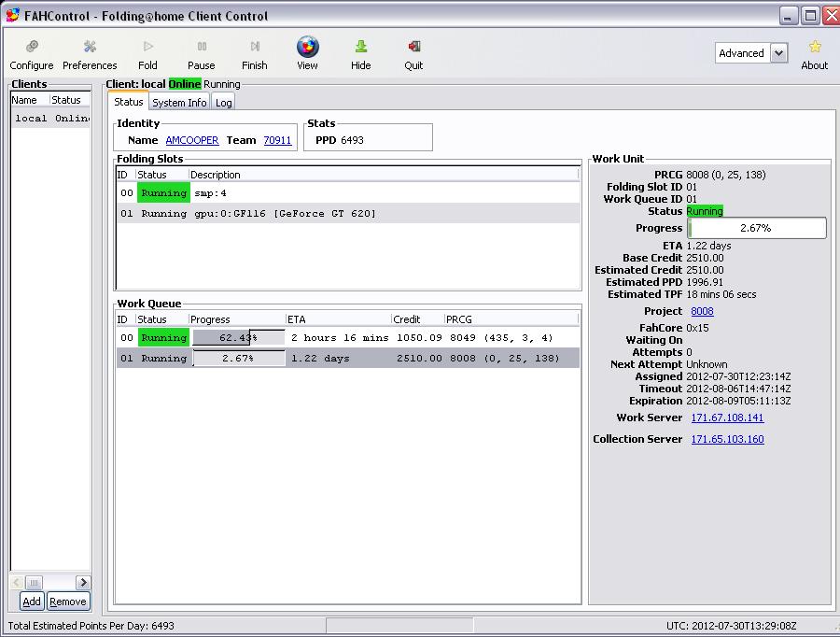Click Work Queue Status column header

click(x=162, y=319)
